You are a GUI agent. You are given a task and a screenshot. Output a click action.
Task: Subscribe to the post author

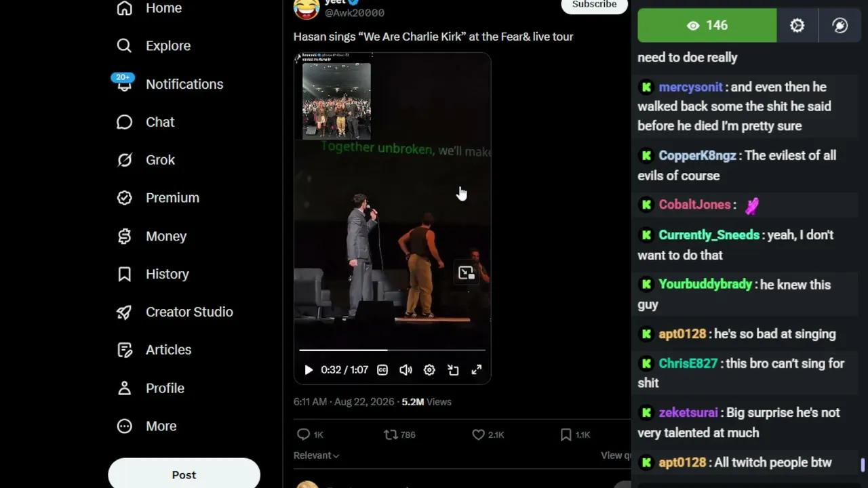[594, 5]
